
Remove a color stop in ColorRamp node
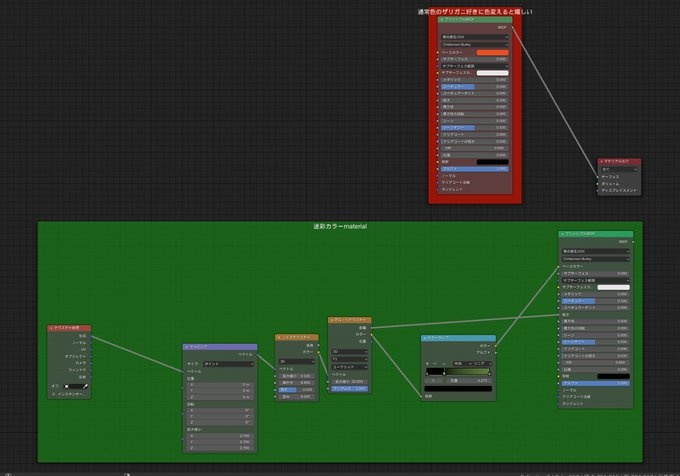point(435,363)
